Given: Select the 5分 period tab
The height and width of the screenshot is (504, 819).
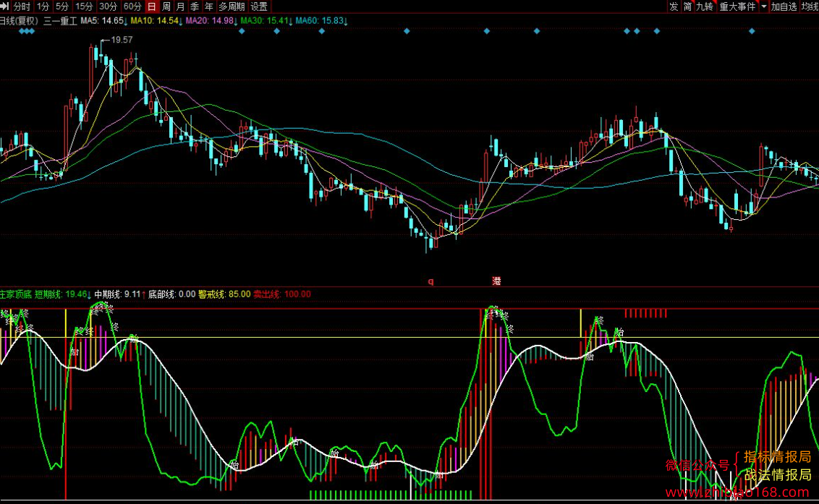Looking at the screenshot, I should coord(62,7).
